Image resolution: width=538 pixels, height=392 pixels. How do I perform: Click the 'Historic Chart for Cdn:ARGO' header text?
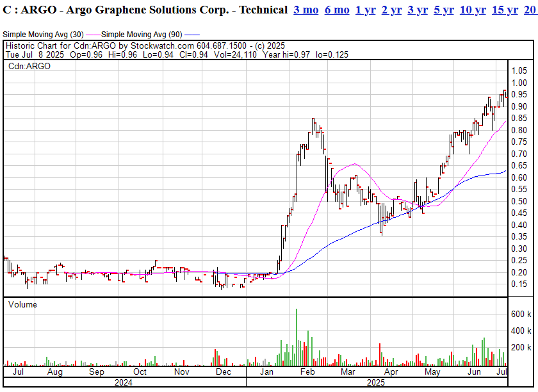61,45
